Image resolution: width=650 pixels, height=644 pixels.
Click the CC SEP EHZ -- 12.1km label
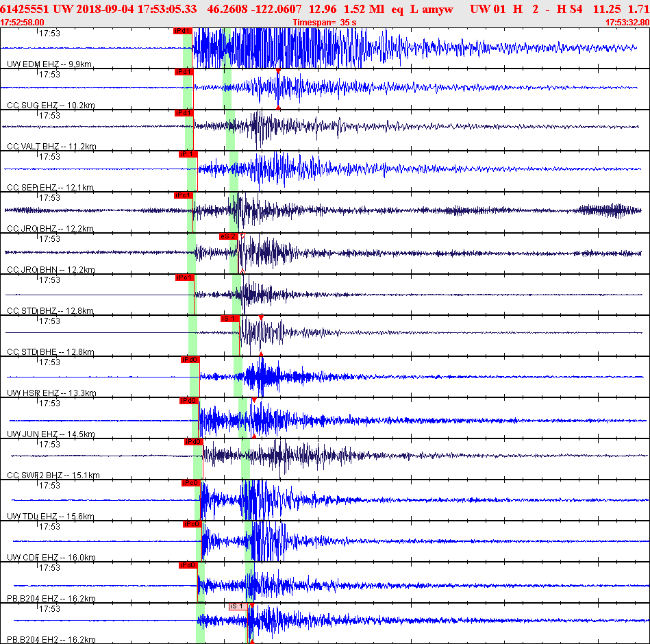pos(50,188)
